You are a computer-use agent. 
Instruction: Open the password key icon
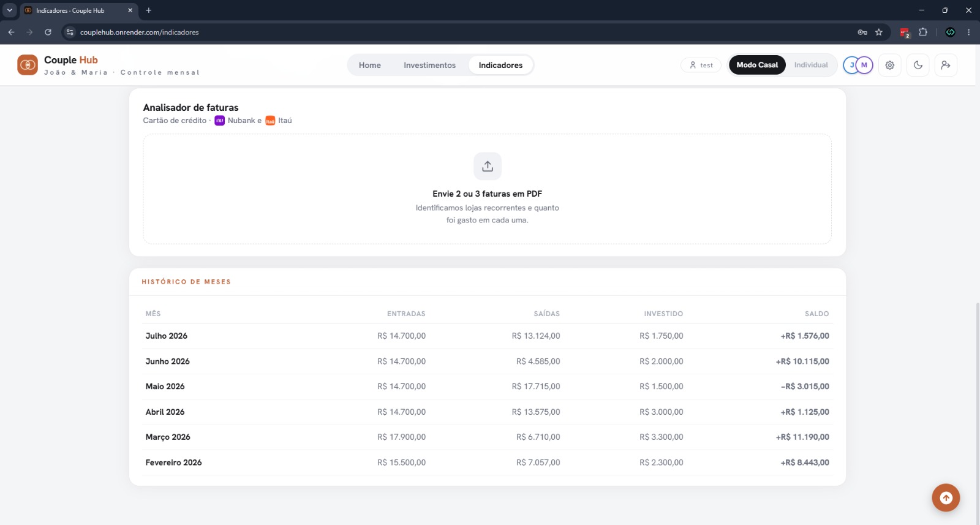tap(862, 32)
